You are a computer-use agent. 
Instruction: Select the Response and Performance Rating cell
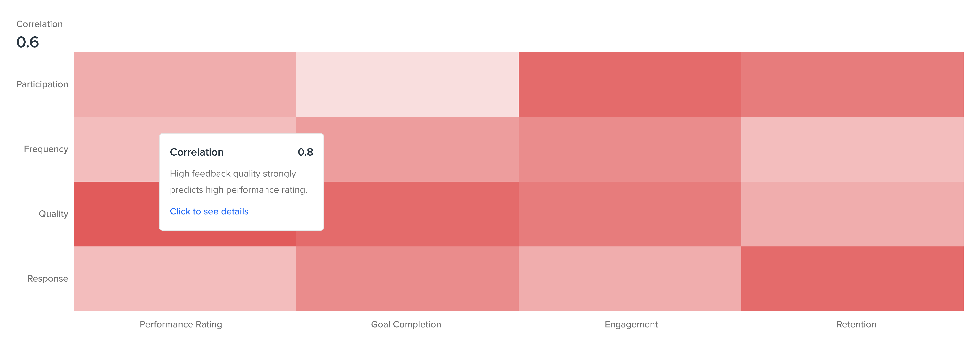pyautogui.click(x=184, y=279)
